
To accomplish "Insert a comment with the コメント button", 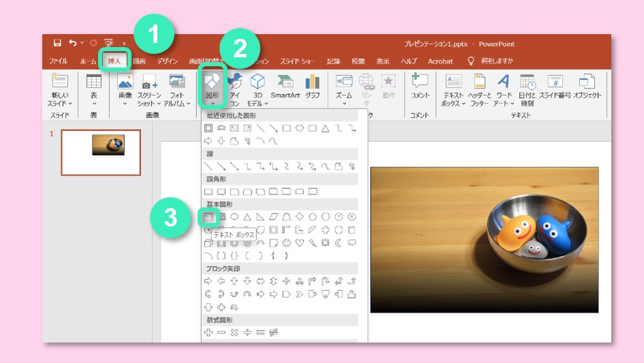I will click(420, 87).
